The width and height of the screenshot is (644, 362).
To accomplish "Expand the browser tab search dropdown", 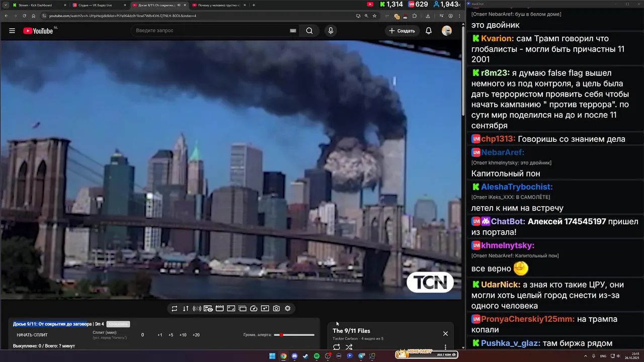I will click(x=5, y=5).
